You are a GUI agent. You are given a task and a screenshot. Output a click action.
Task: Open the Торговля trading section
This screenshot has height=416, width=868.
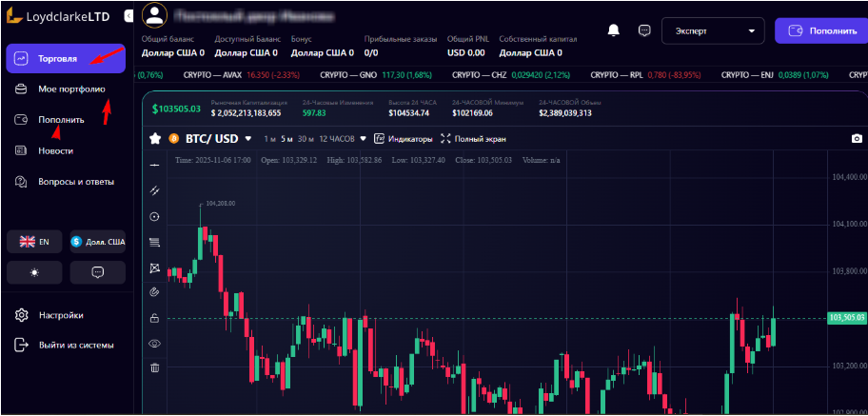(x=66, y=58)
